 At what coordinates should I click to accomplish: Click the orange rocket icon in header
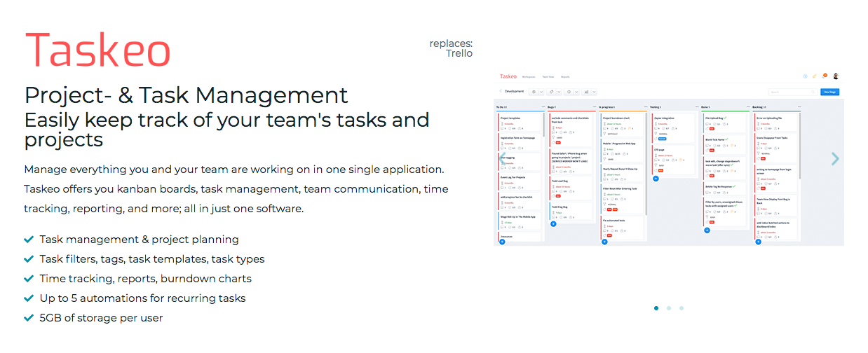point(814,76)
